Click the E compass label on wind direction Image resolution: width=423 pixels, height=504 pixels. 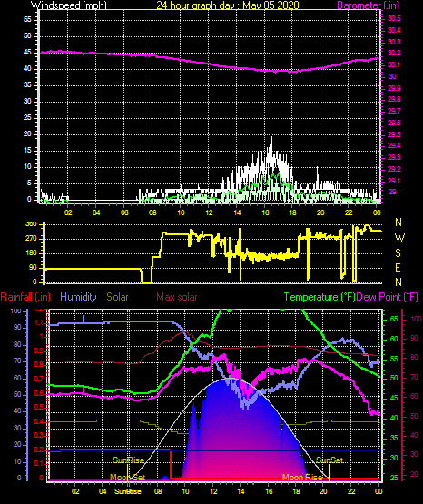tap(398, 267)
